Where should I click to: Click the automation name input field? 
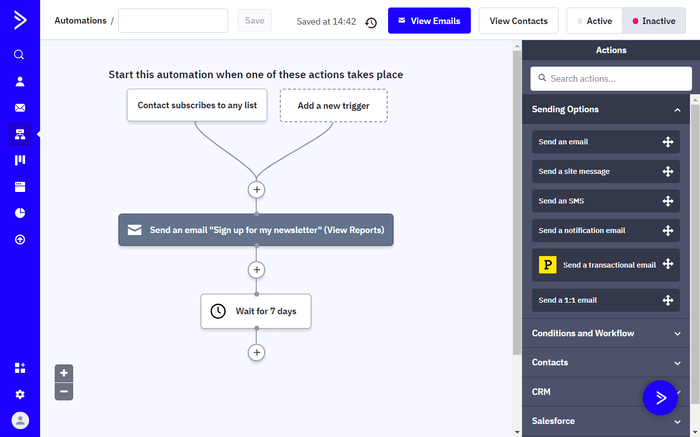tap(173, 21)
